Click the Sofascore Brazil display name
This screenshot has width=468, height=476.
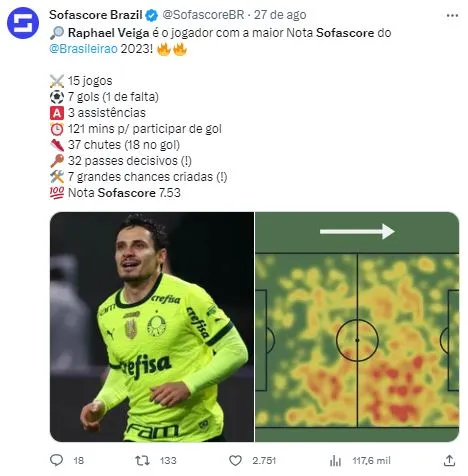coord(96,15)
